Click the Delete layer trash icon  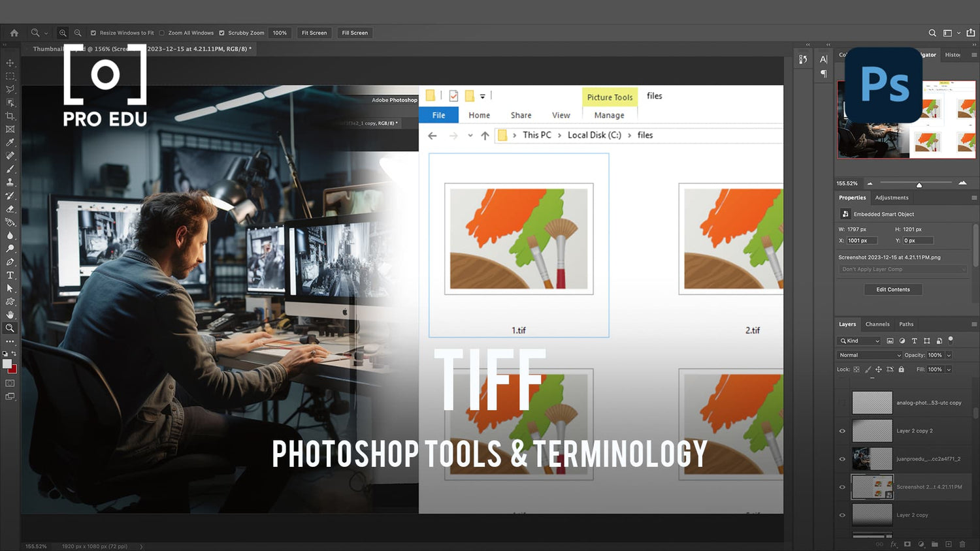coord(962,544)
